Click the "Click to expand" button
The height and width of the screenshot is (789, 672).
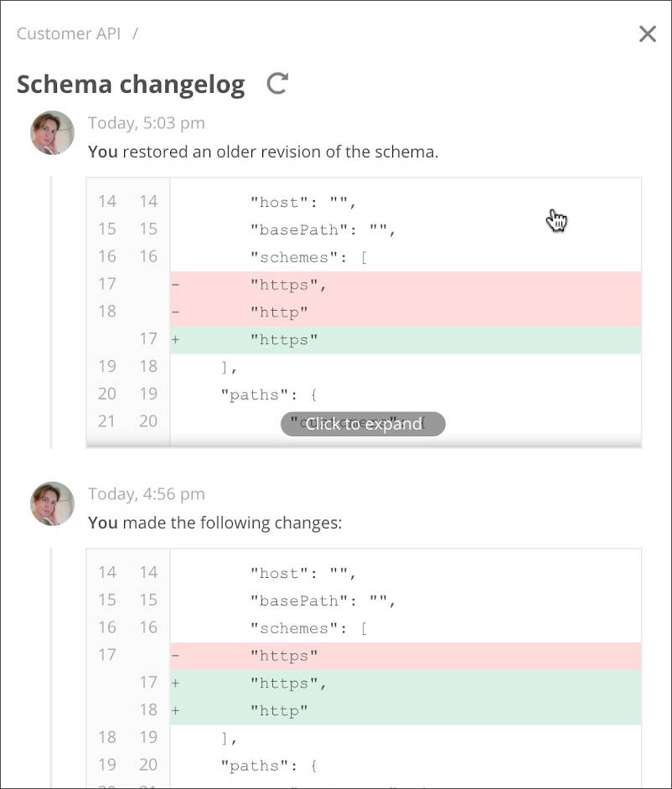tap(363, 424)
